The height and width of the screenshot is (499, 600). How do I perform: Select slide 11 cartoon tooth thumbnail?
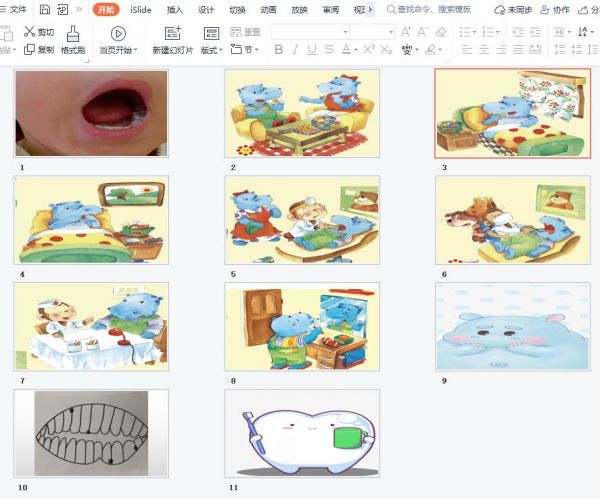(302, 433)
